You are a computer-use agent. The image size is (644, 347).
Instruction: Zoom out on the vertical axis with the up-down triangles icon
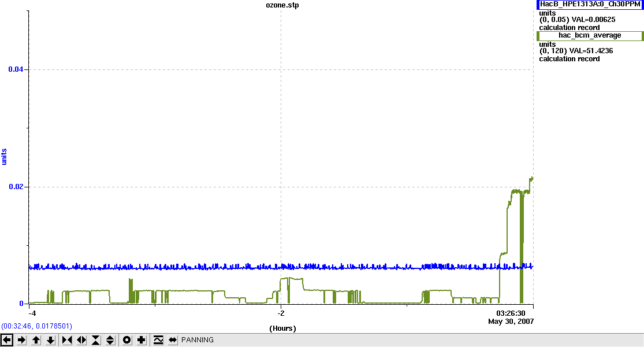point(110,340)
